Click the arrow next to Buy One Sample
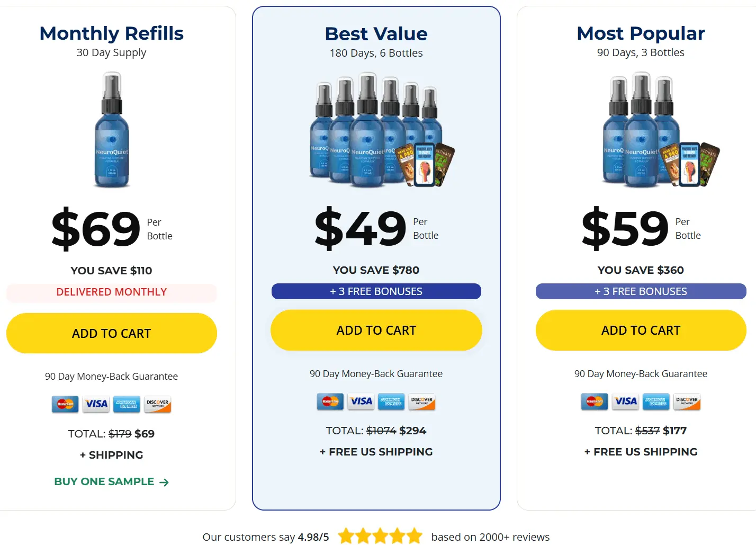756x545 pixels. tap(164, 482)
